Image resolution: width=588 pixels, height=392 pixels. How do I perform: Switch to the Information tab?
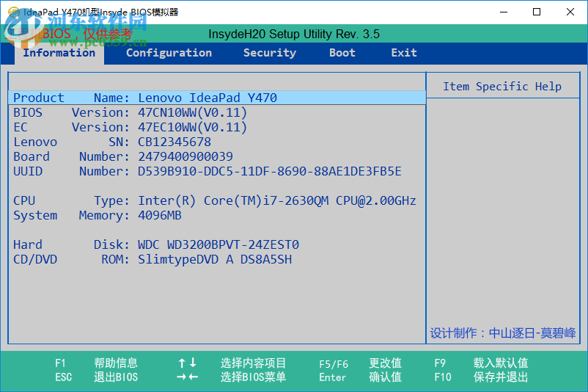click(x=59, y=53)
